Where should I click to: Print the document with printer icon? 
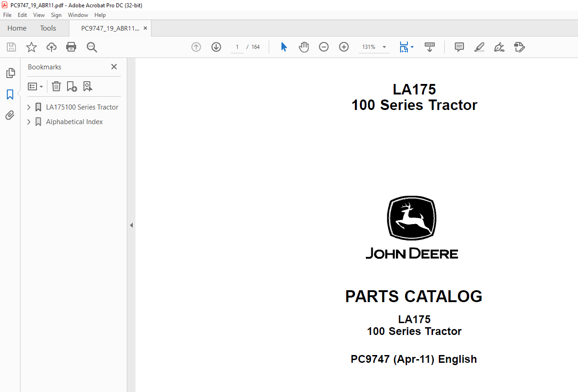point(71,47)
